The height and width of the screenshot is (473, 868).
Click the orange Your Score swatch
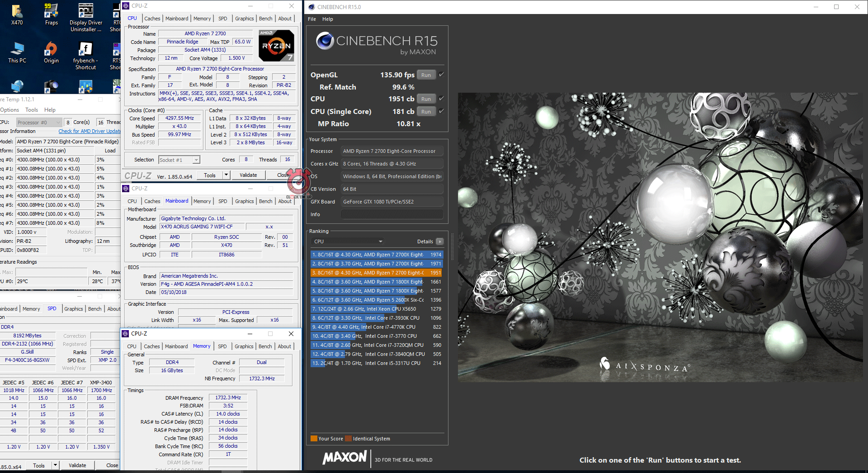coord(314,438)
